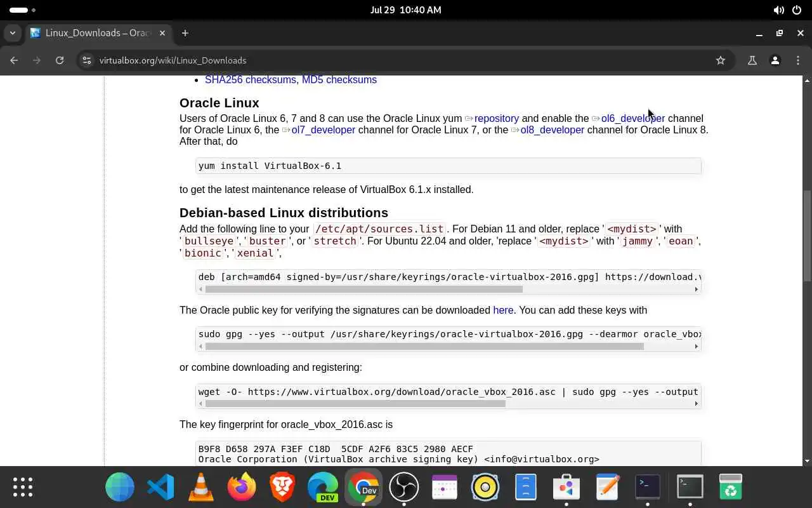Click the key fingerprint B9F8 D658 text
Screen dimensions: 812x508
[x=336, y=449]
